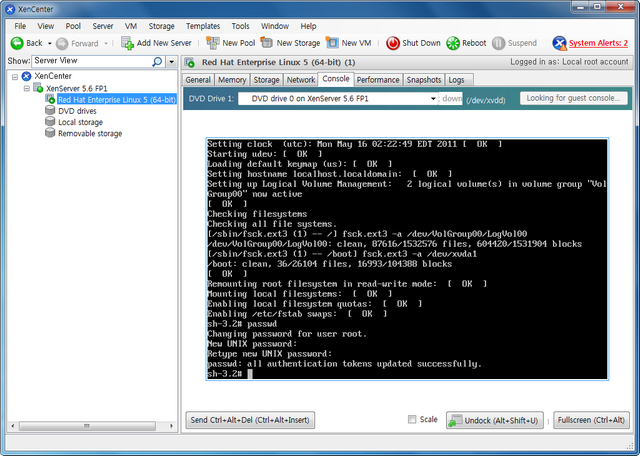Image resolution: width=640 pixels, height=456 pixels.
Task: Click the green Reboot icon
Action: [453, 43]
